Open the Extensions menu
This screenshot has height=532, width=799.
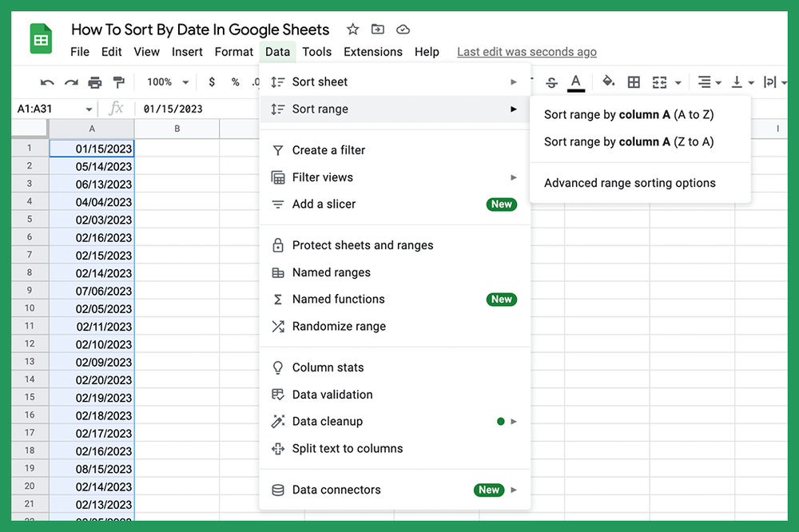click(x=373, y=52)
